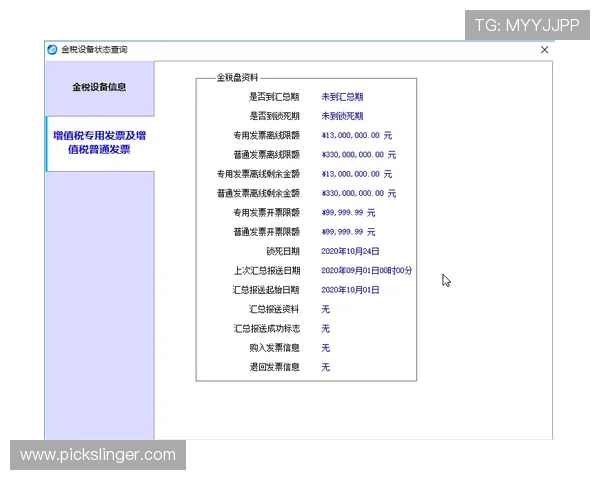Click the 汇总报送资料 value 无
600x480 pixels.
pyautogui.click(x=326, y=309)
